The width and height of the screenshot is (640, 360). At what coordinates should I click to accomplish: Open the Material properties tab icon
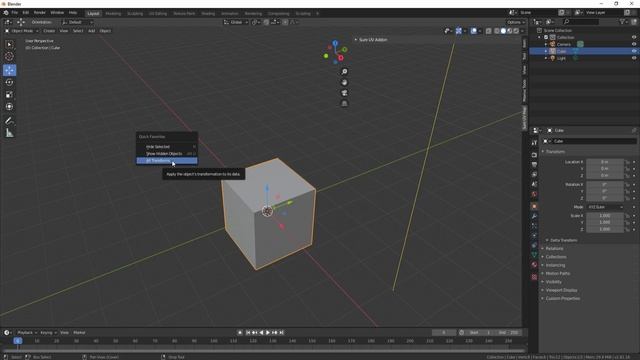tap(534, 265)
